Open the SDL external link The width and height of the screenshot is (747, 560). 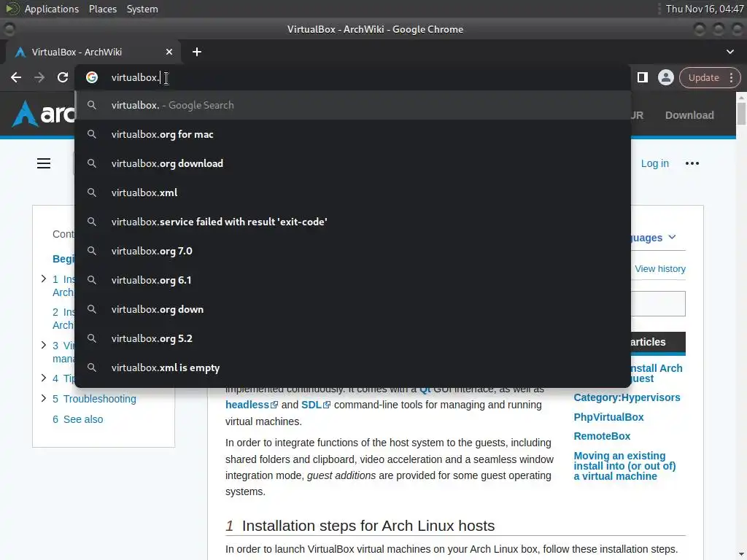(x=315, y=405)
